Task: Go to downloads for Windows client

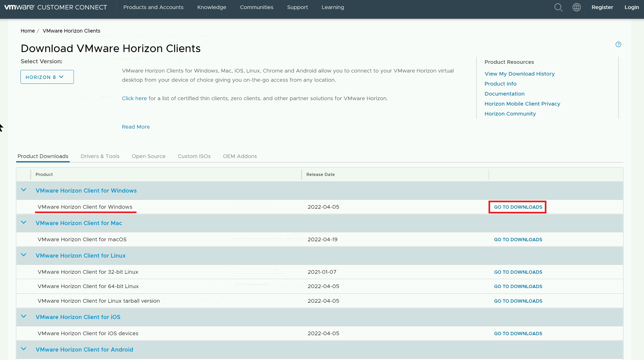Action: [518, 207]
